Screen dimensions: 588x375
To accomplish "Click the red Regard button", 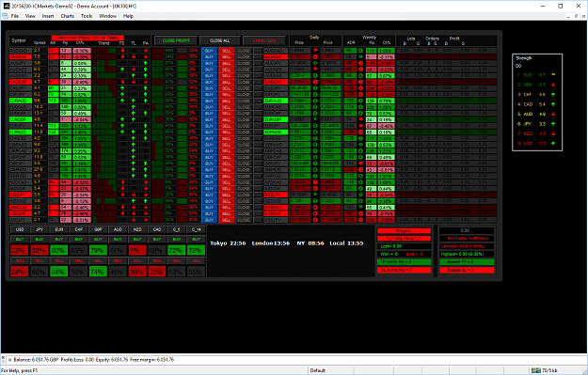I will coord(404,231).
